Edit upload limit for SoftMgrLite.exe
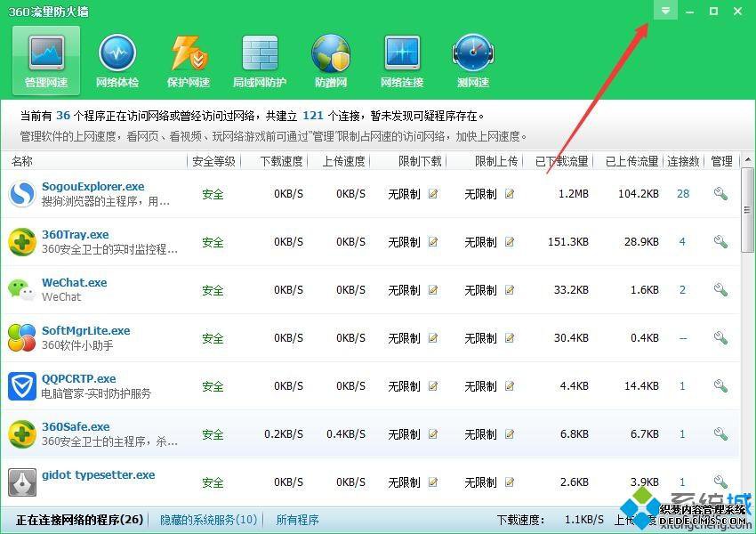This screenshot has width=756, height=534. point(509,338)
